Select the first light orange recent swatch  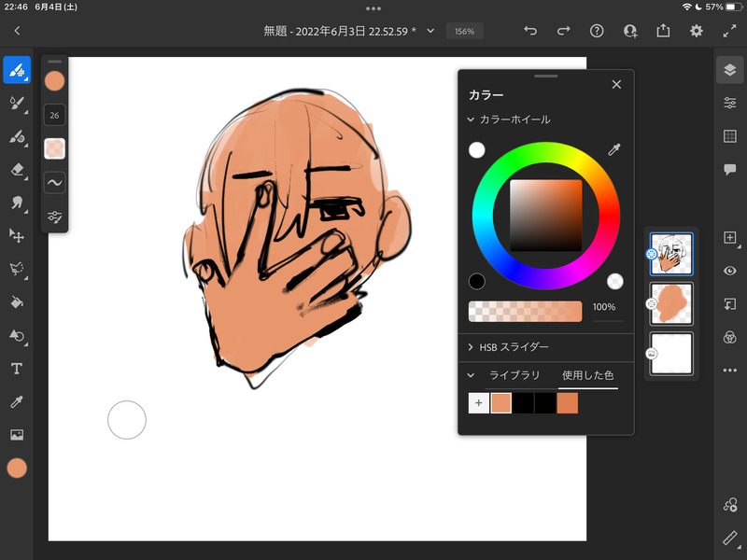tap(500, 403)
